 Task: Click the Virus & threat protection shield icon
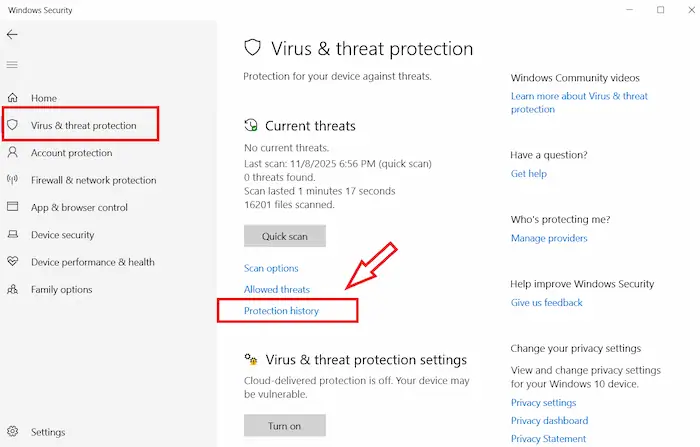pos(12,126)
